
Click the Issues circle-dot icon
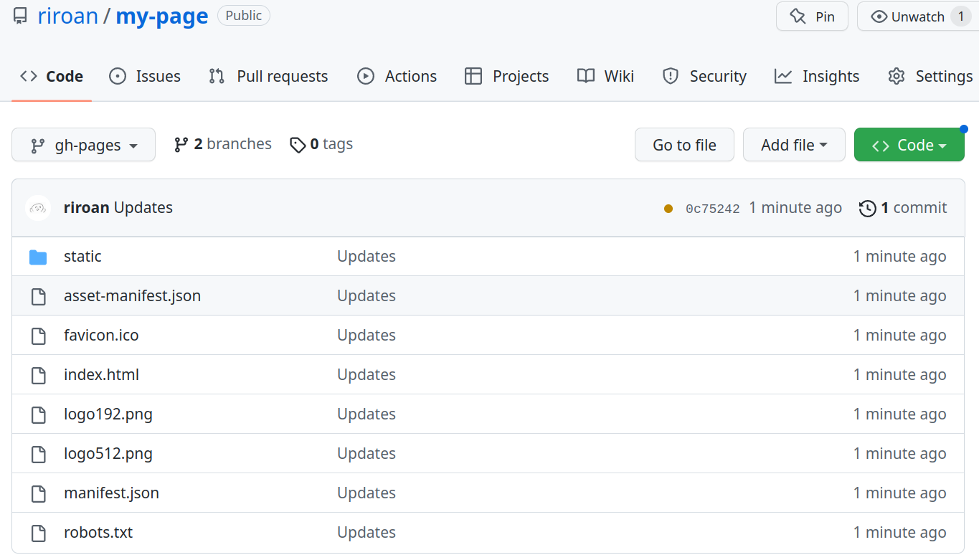coord(118,76)
